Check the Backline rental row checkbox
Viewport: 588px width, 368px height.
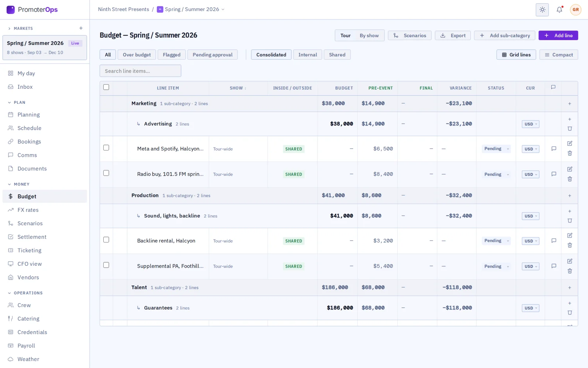106,240
